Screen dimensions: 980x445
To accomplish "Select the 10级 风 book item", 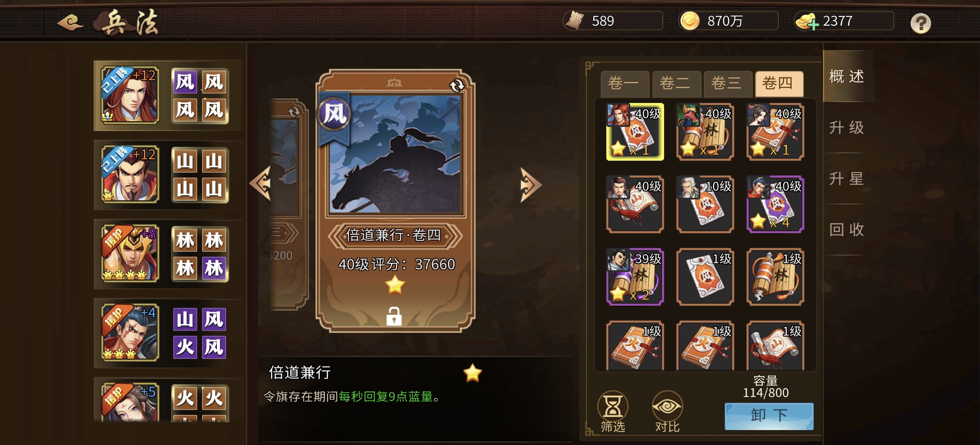I will tap(705, 204).
